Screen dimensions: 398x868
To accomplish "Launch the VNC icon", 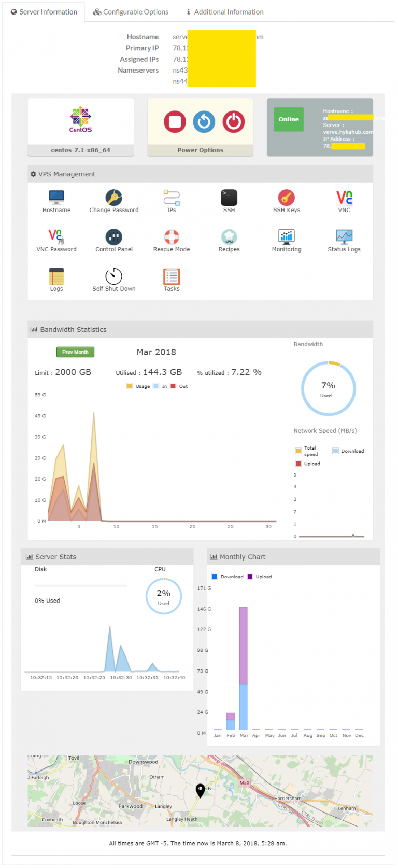I will (x=344, y=198).
